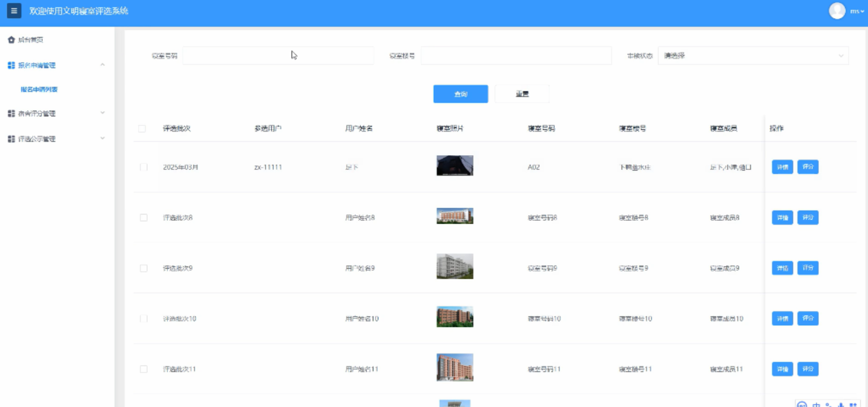Click the 寝室号码8 cell
The height and width of the screenshot is (407, 868).
(543, 218)
